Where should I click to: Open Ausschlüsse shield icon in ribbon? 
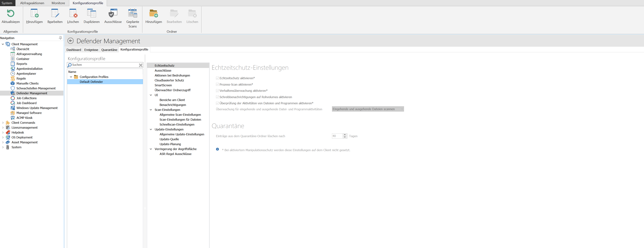point(113,13)
